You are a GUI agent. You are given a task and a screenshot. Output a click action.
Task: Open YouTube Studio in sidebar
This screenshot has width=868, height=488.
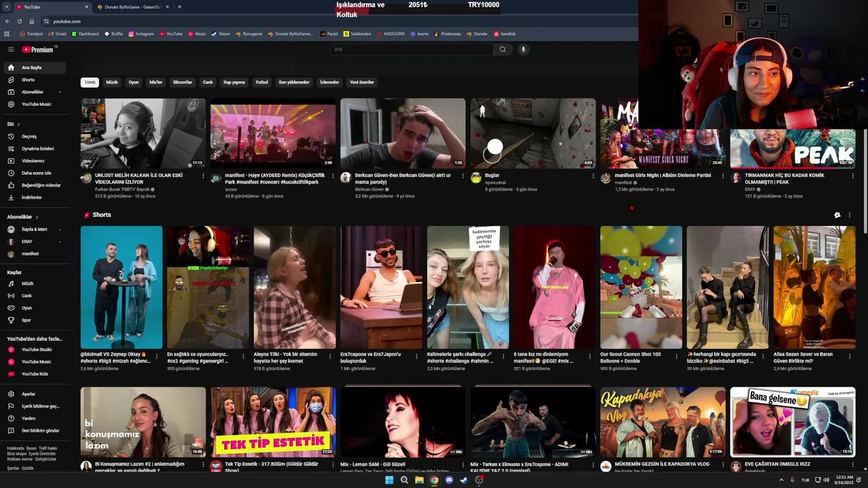tap(36, 350)
